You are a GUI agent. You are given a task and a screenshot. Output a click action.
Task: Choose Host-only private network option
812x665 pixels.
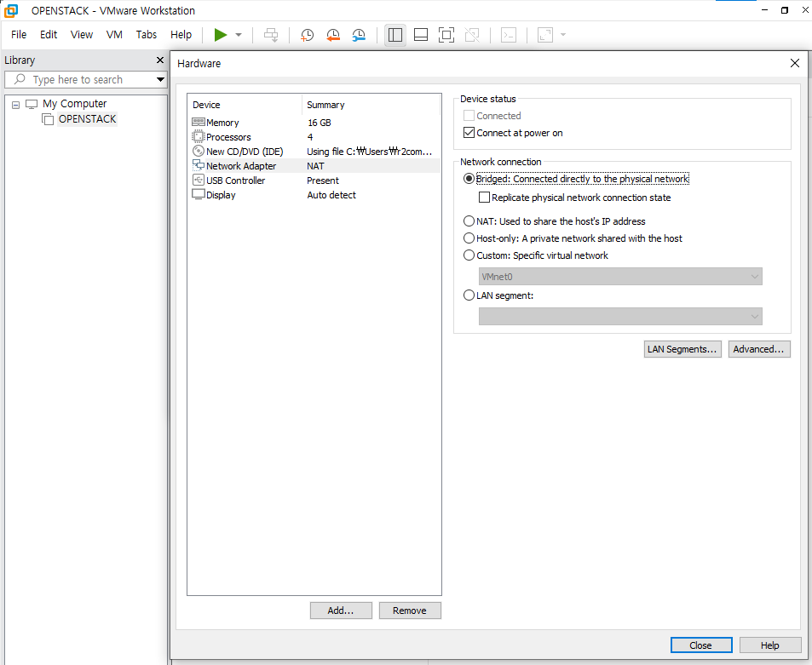click(x=469, y=238)
